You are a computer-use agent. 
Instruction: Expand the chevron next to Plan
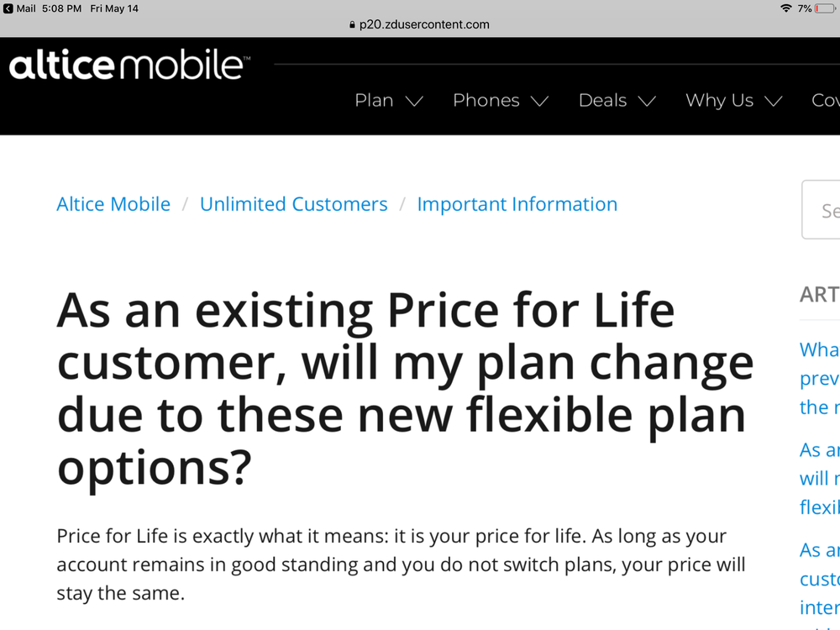pos(414,102)
